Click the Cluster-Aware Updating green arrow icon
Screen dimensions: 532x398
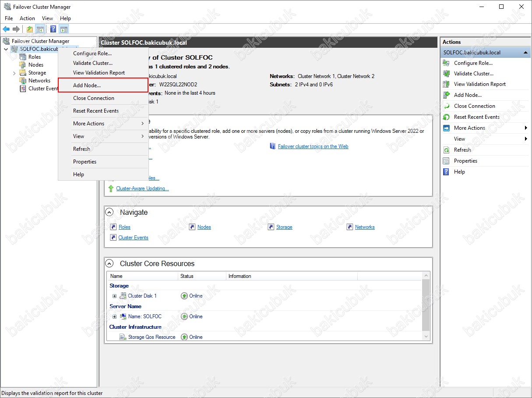pos(111,188)
